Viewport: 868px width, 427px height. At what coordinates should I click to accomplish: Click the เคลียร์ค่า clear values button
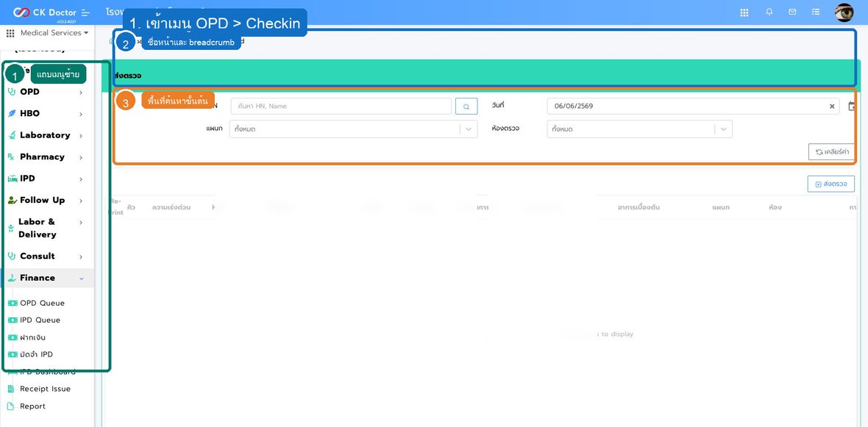coord(831,151)
